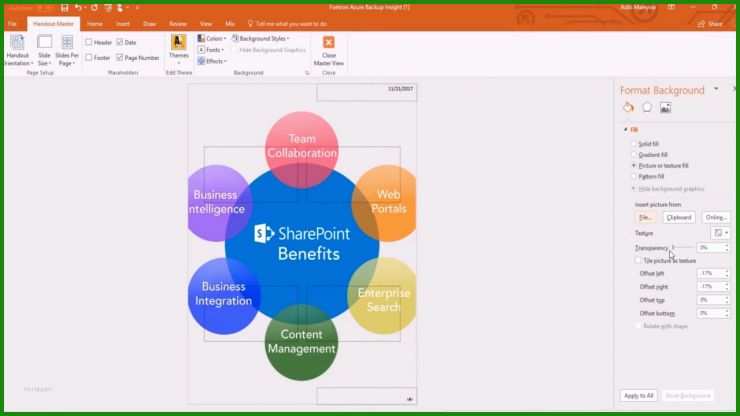Open Background Styles dropdown
Screen dimensions: 740x416
pyautogui.click(x=260, y=38)
